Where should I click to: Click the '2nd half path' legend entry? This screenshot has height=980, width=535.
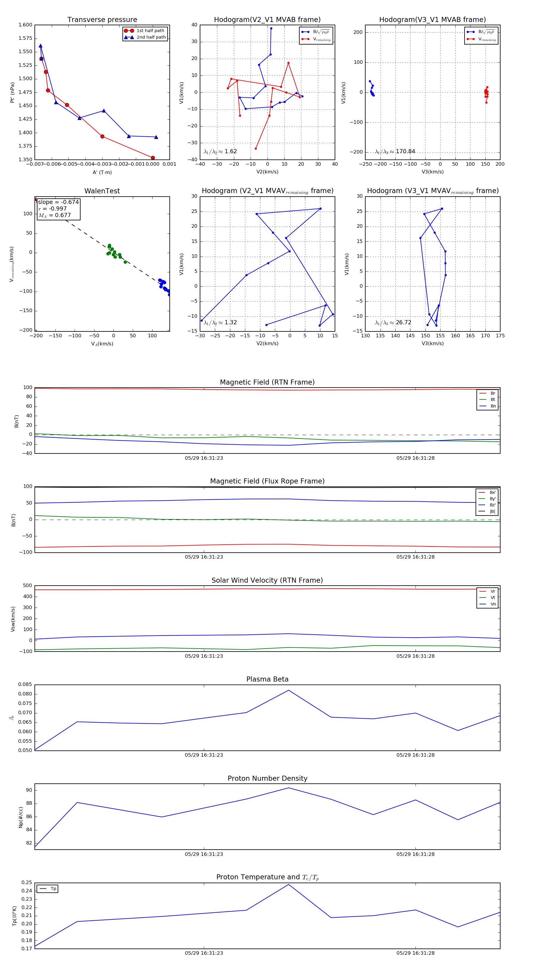coord(145,37)
